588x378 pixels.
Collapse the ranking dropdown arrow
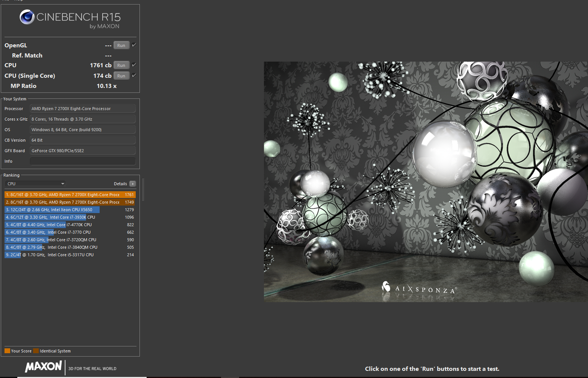pyautogui.click(x=62, y=183)
